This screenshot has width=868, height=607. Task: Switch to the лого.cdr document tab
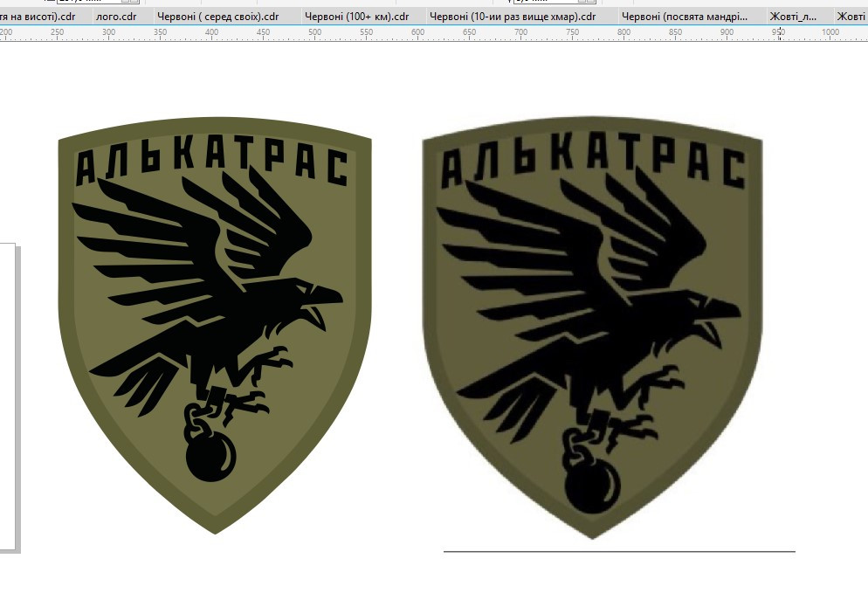pos(116,17)
